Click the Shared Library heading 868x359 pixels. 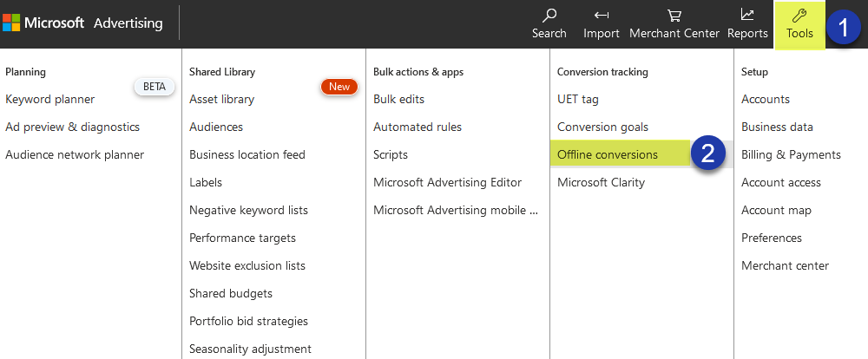click(222, 72)
